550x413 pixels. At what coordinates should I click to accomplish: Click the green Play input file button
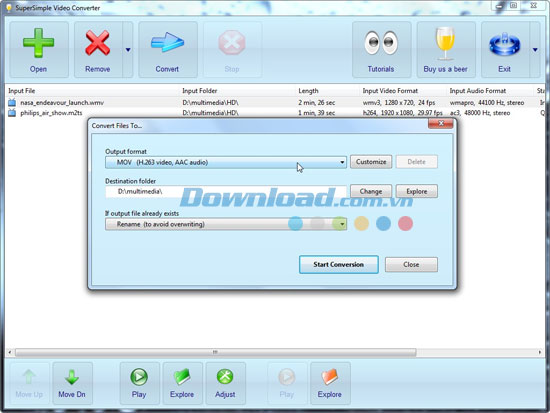[139, 384]
